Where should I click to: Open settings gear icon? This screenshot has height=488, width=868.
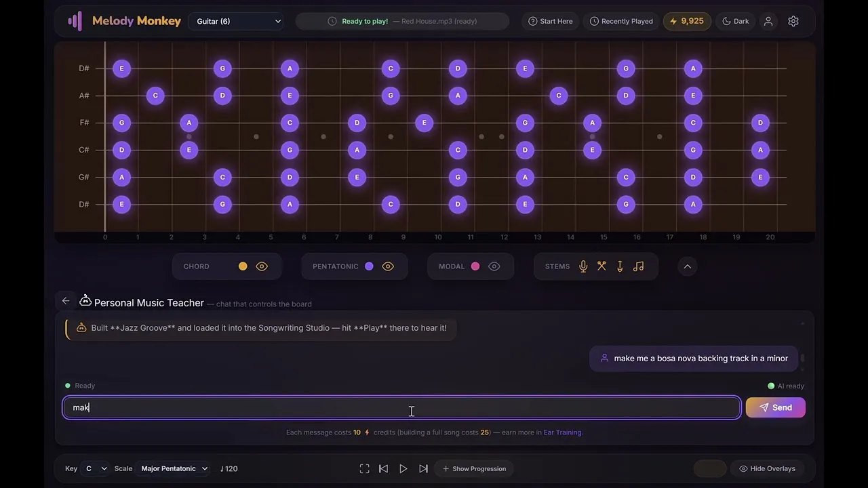point(793,21)
